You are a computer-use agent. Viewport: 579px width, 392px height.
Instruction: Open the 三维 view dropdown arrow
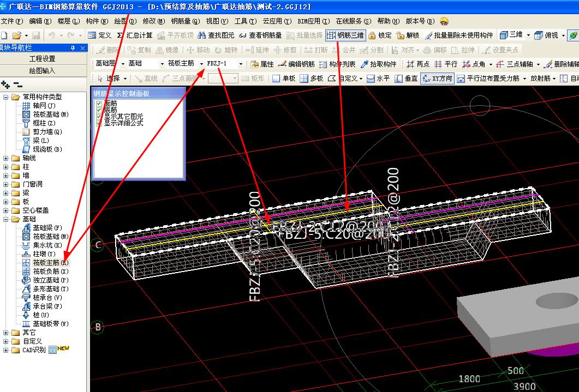[x=528, y=35]
